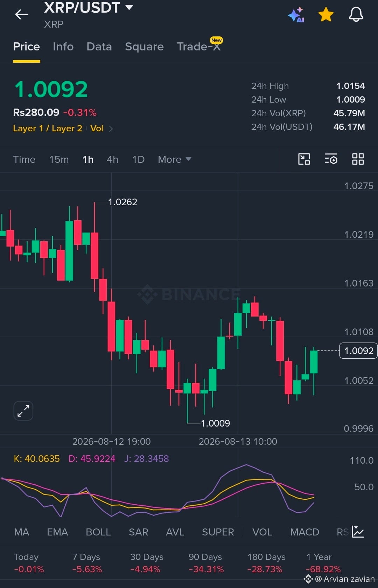Open the Vol tag link
The width and height of the screenshot is (378, 588).
(97, 129)
